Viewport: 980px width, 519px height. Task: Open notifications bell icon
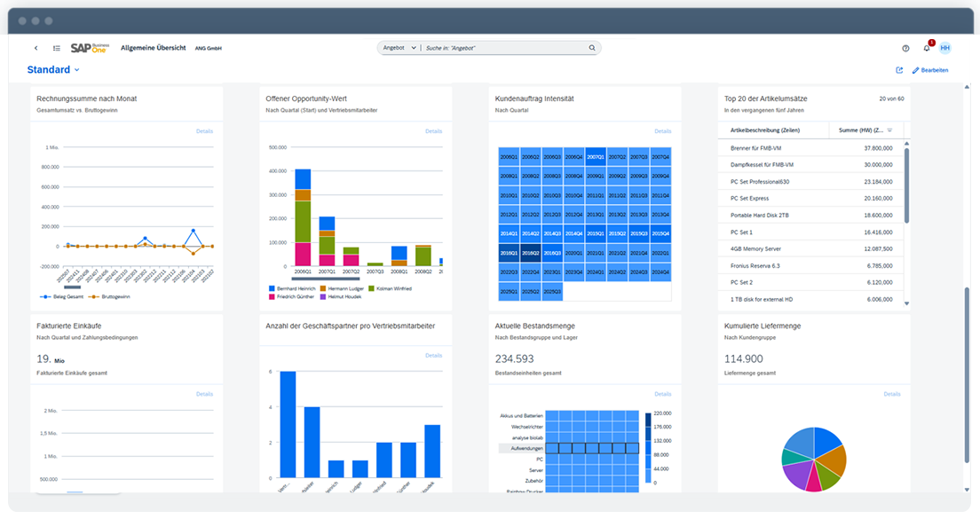tap(927, 48)
